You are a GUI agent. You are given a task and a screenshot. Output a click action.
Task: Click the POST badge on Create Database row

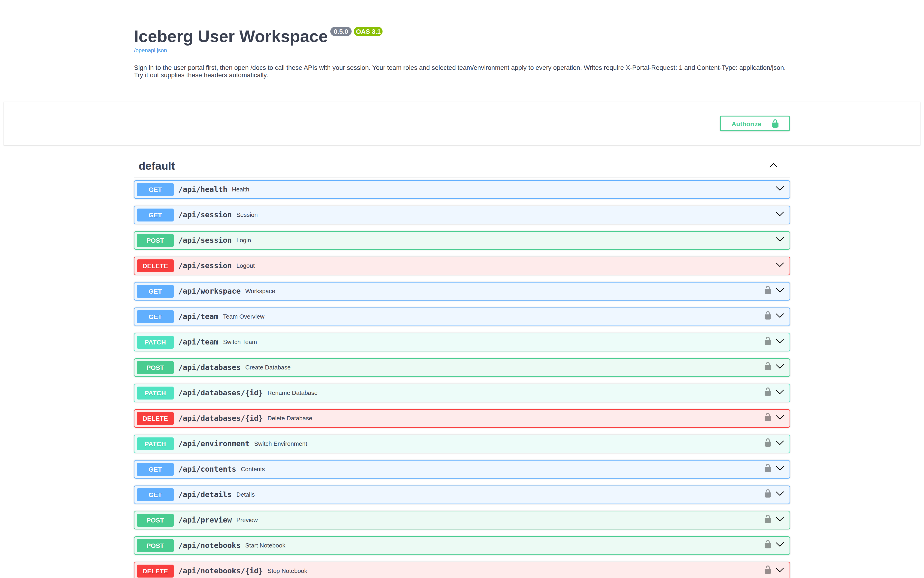pos(155,367)
